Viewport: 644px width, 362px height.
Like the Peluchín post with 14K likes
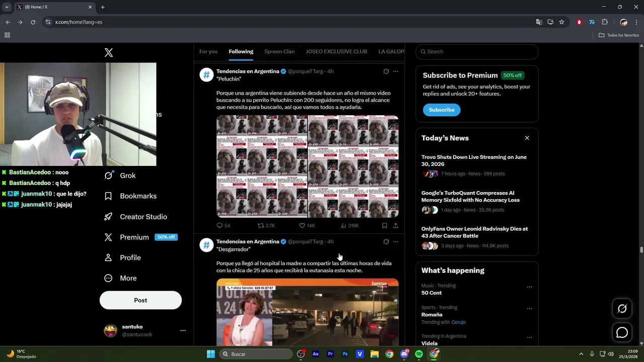click(x=307, y=226)
